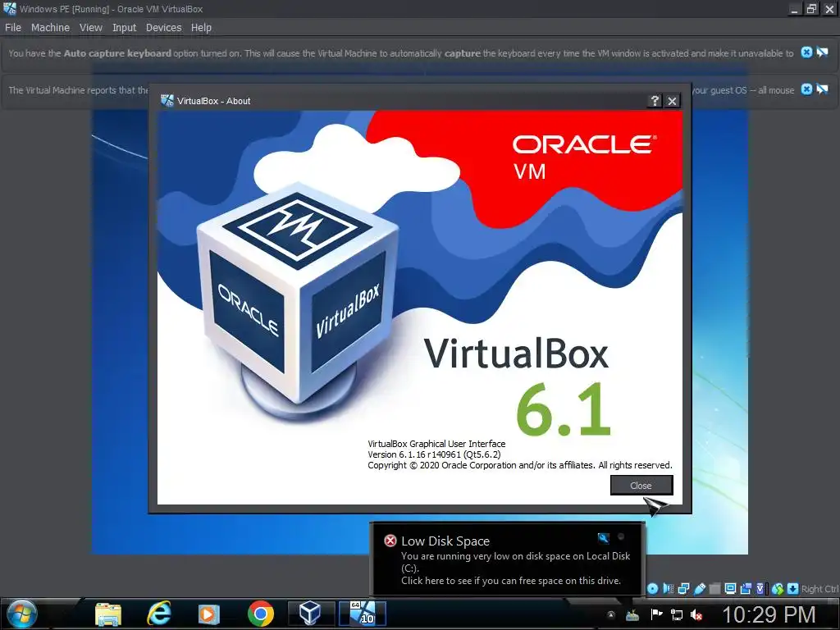The image size is (840, 630).
Task: Open the Help menu
Action: (x=202, y=27)
